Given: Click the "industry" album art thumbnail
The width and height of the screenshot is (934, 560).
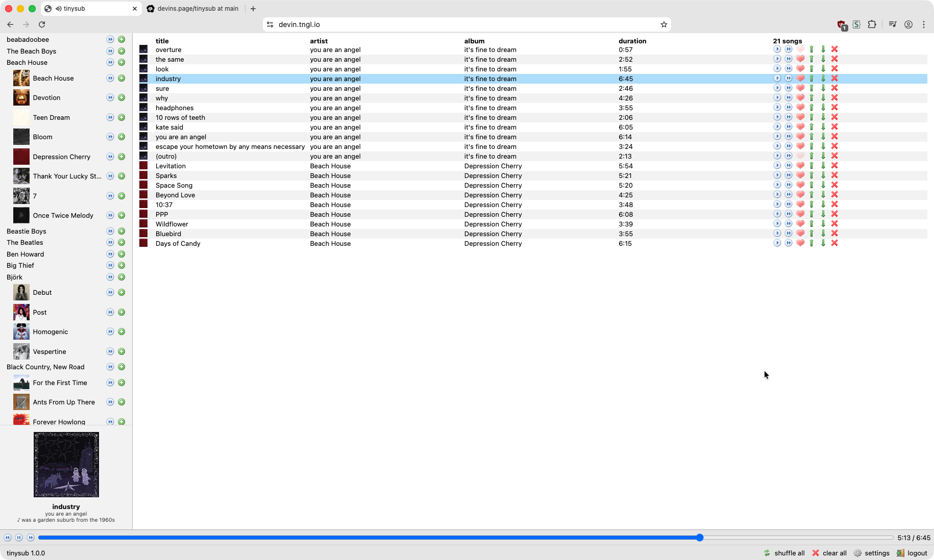Looking at the screenshot, I should click(x=66, y=464).
